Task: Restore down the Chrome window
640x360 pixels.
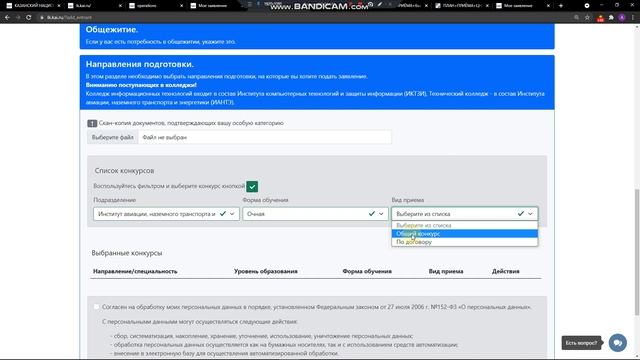Action: [x=617, y=6]
